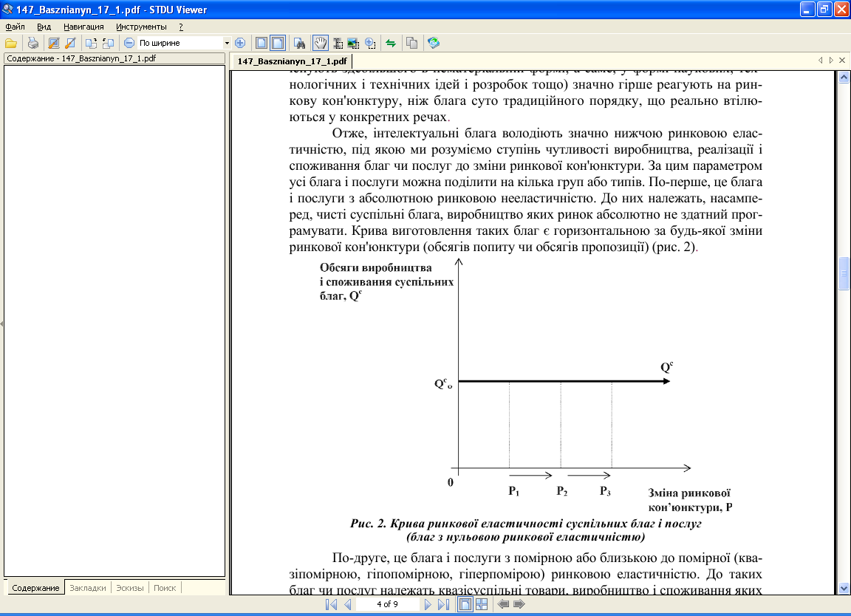The image size is (851, 616).
Task: Click the document scrollbar down arrow
Action: tap(844, 588)
